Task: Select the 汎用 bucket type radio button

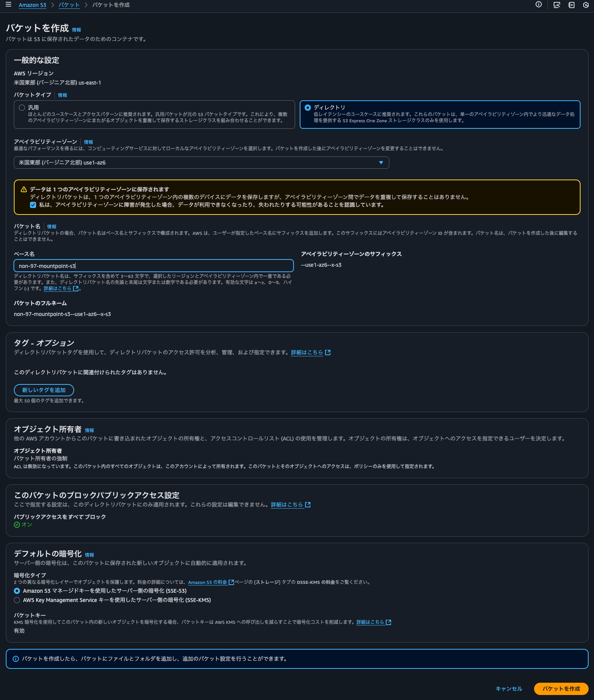Action: [x=22, y=108]
